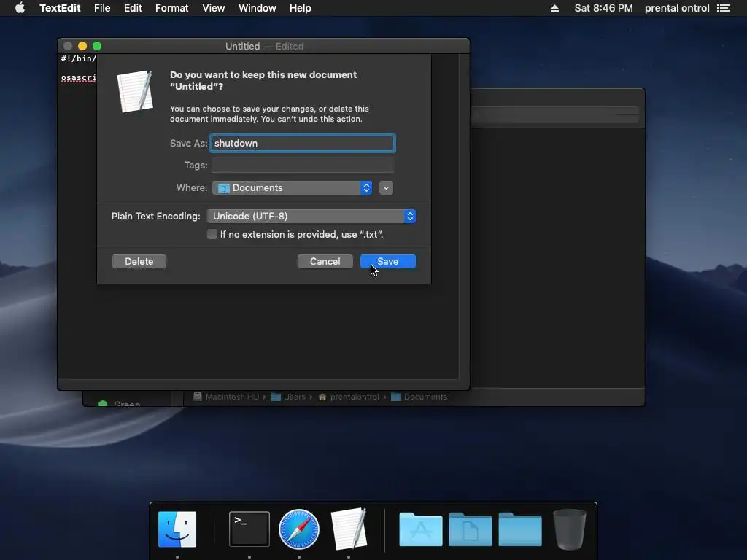Open TextEdit from the Dock
This screenshot has width=747, height=560.
click(x=349, y=529)
